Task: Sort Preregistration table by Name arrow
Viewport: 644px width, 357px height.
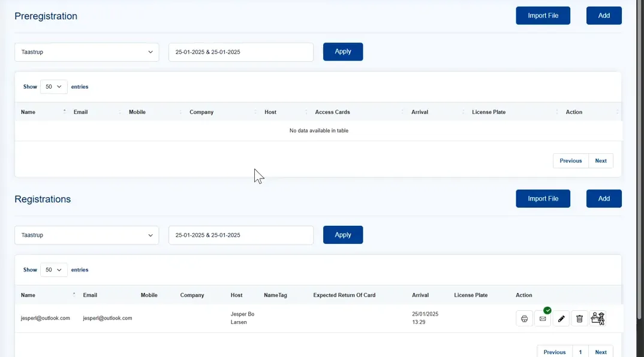Action: pos(65,111)
